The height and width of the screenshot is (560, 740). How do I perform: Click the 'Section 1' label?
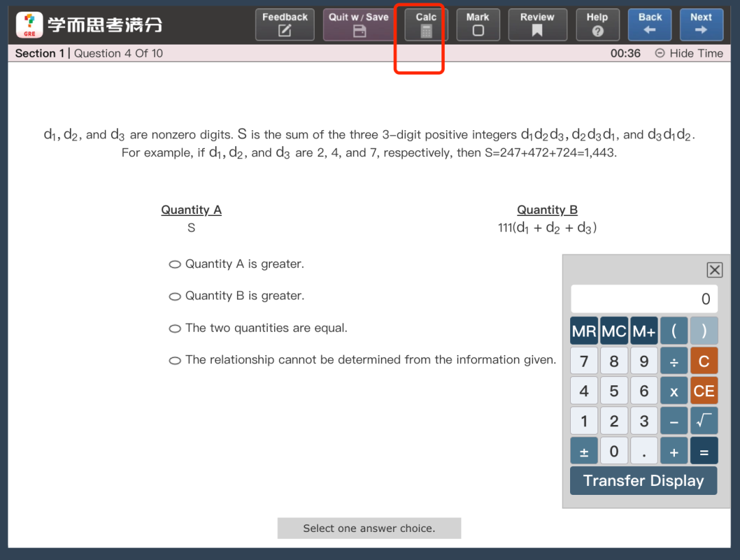coord(40,53)
